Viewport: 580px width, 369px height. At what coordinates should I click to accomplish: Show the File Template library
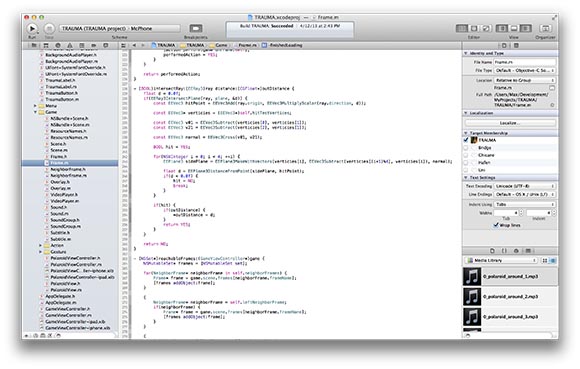click(x=492, y=251)
